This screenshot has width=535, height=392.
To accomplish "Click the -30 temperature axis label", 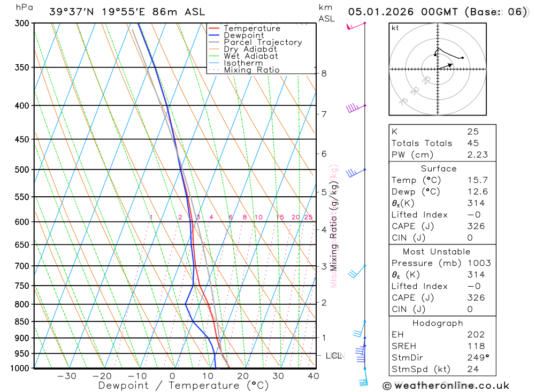I will point(66,376).
